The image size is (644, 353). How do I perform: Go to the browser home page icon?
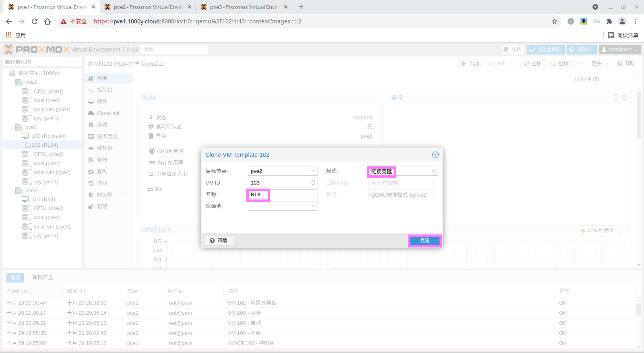[x=47, y=21]
